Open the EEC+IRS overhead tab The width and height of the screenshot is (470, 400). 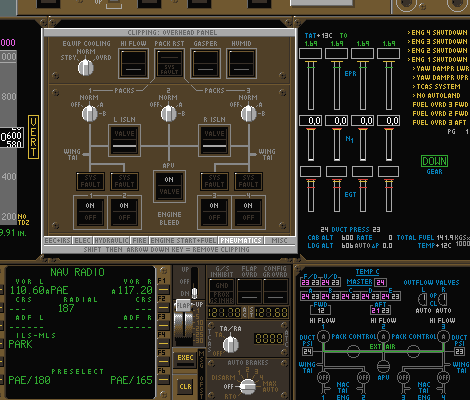pyautogui.click(x=58, y=240)
